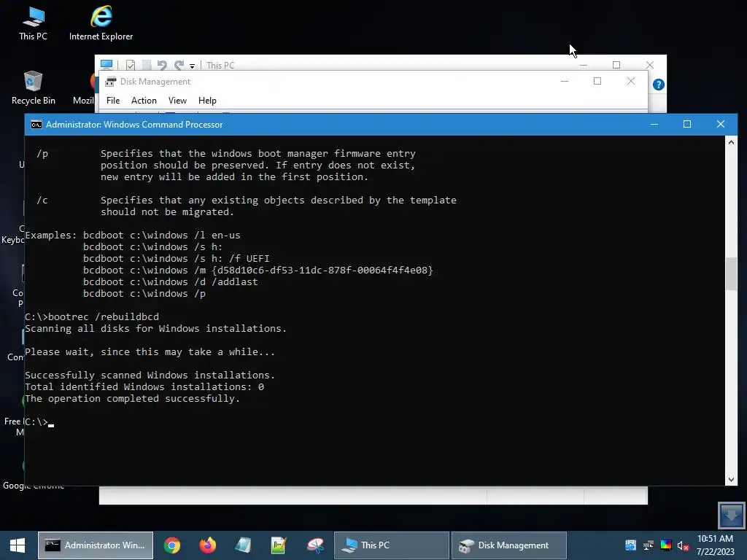Switch to the Administrator command prompt taskbar button

click(x=96, y=545)
